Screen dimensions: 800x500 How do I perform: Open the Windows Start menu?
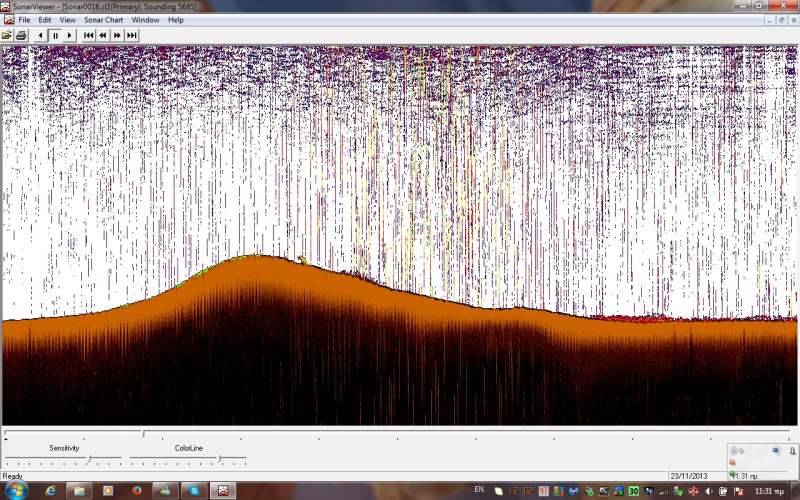pos(15,491)
